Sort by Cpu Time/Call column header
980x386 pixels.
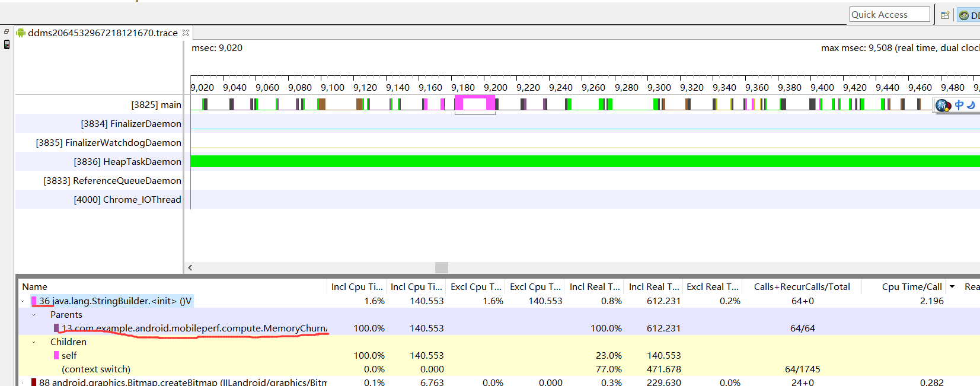(x=912, y=287)
